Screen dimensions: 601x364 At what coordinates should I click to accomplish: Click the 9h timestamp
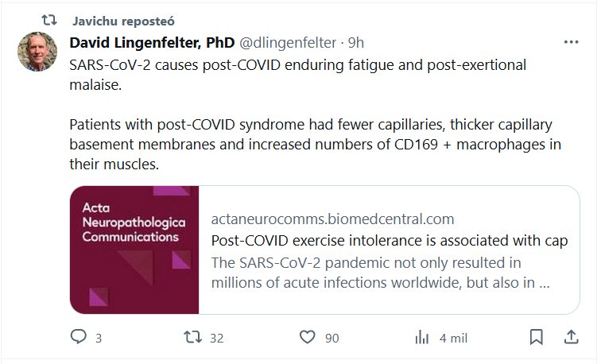tap(356, 42)
